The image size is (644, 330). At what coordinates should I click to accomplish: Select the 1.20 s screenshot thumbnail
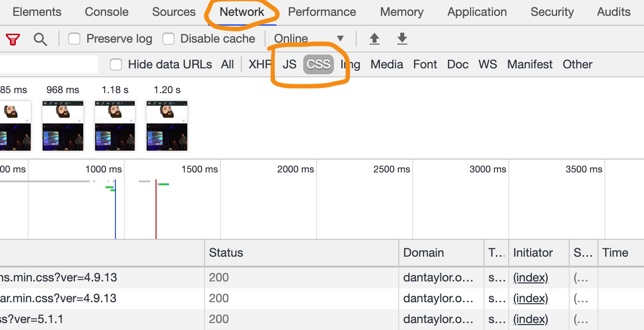(x=167, y=126)
